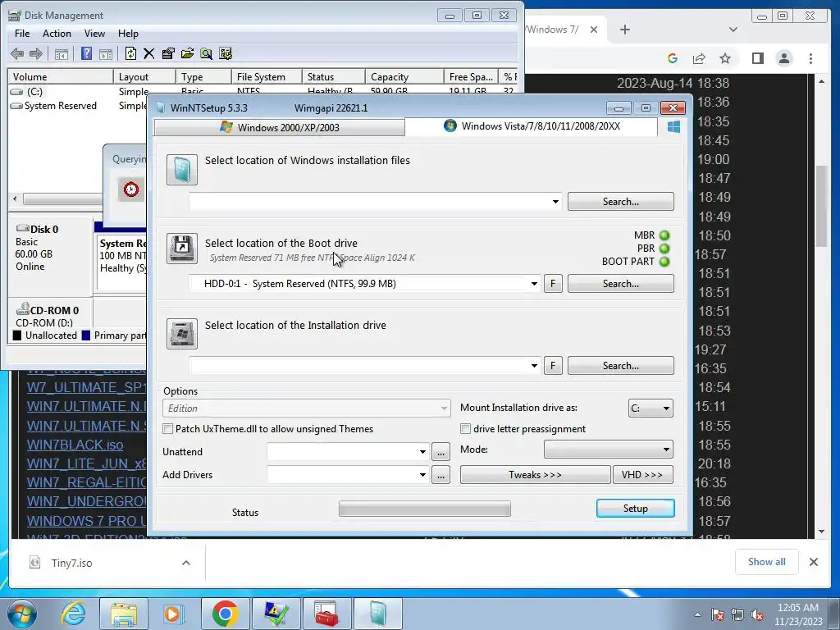This screenshot has height=630, width=840.
Task: Open Chrome's tab search chevron
Action: [x=733, y=30]
